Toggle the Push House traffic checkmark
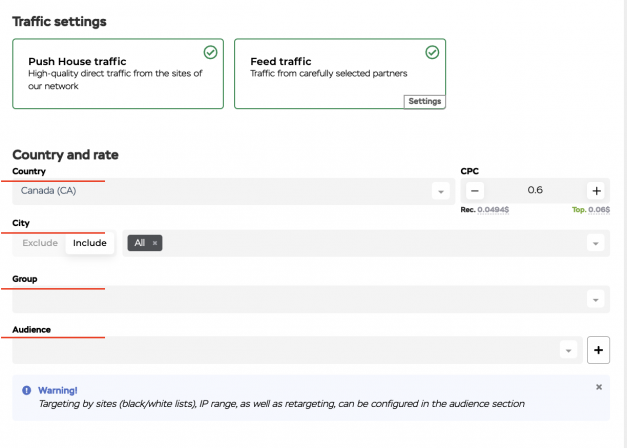Screen dimensions: 627x448 [x=210, y=52]
